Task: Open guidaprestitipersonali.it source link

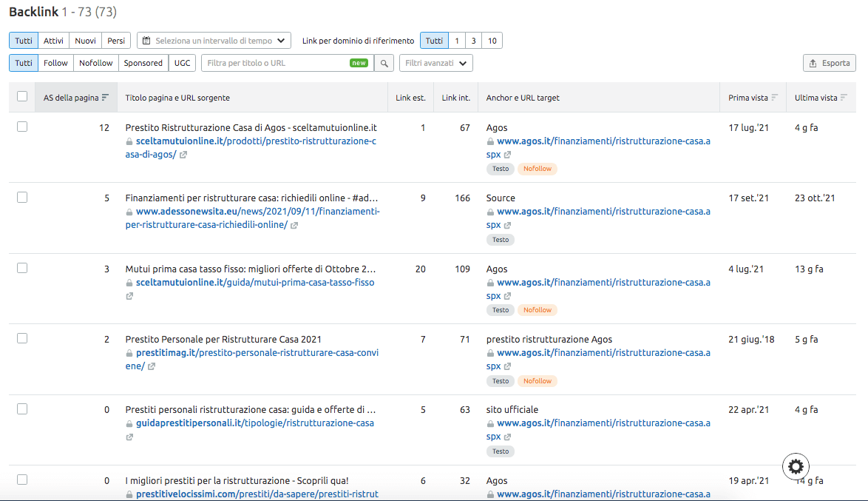Action: 255,423
